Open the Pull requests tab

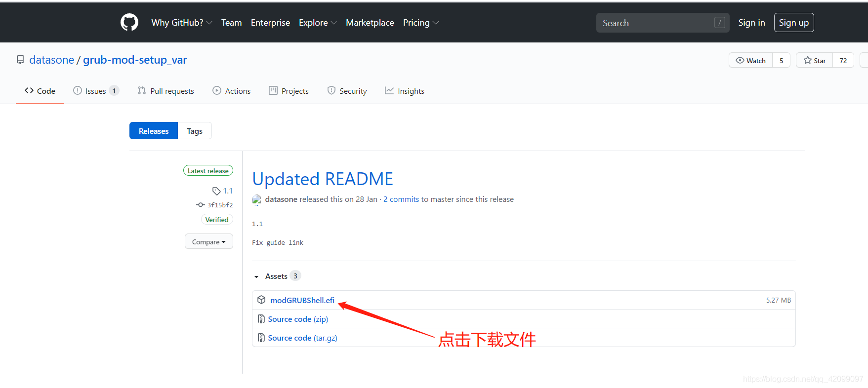click(x=166, y=91)
